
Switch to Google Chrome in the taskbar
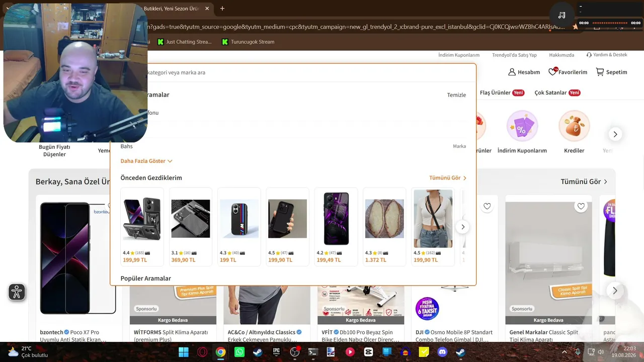click(221, 352)
